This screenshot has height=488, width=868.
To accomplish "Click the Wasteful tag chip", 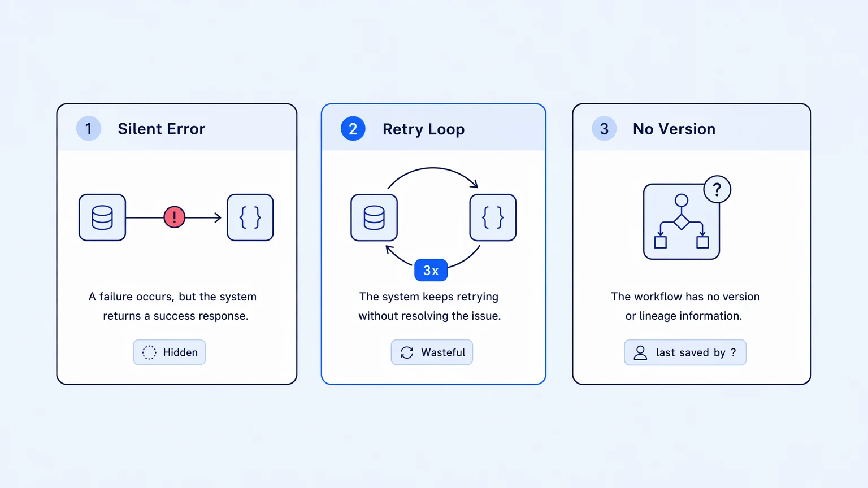I will pyautogui.click(x=432, y=352).
